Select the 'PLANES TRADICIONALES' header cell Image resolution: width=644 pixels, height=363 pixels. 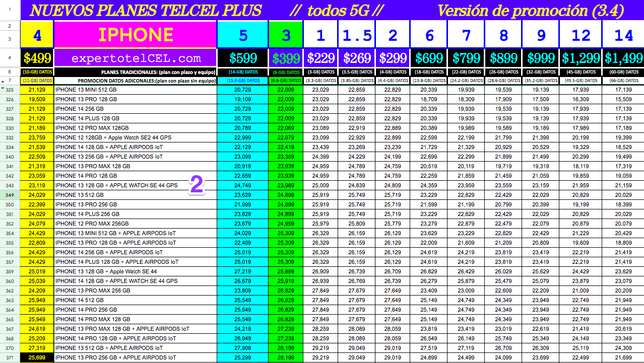point(136,72)
